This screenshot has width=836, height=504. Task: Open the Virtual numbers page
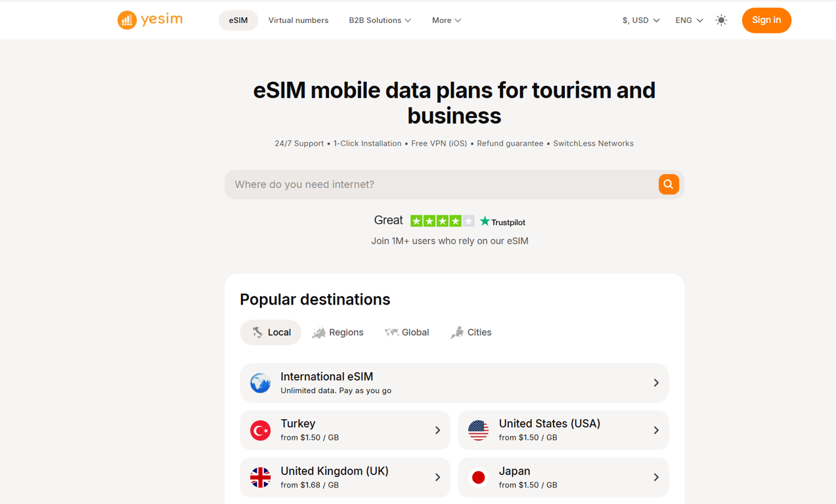(x=298, y=20)
